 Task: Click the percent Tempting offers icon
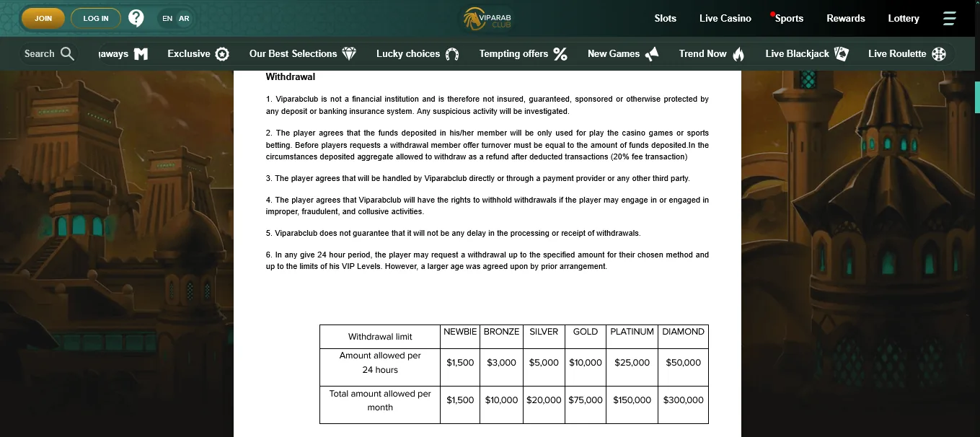(x=560, y=54)
